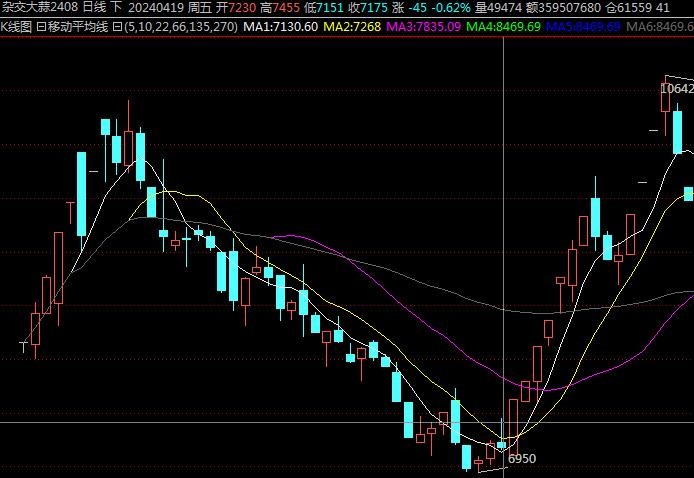694x478 pixels.
Task: Click the candlestick at the vertical crosshair
Action: click(502, 444)
